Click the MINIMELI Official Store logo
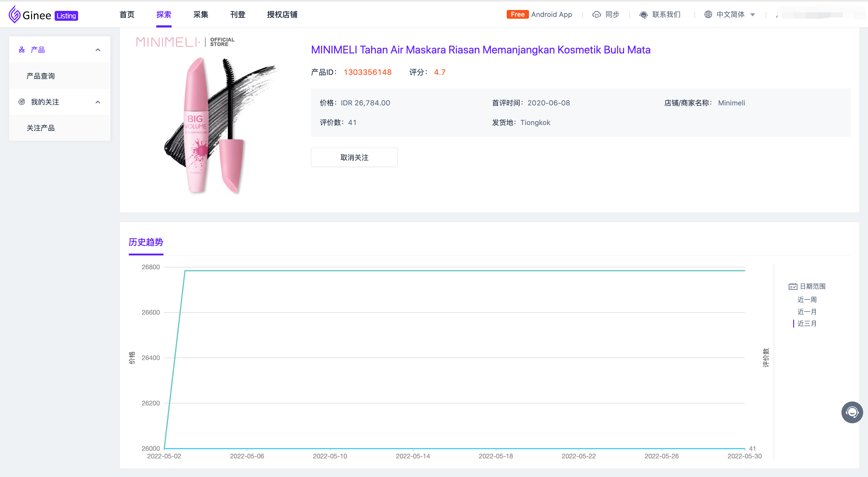Screen dimensions: 868x477 tap(185, 42)
